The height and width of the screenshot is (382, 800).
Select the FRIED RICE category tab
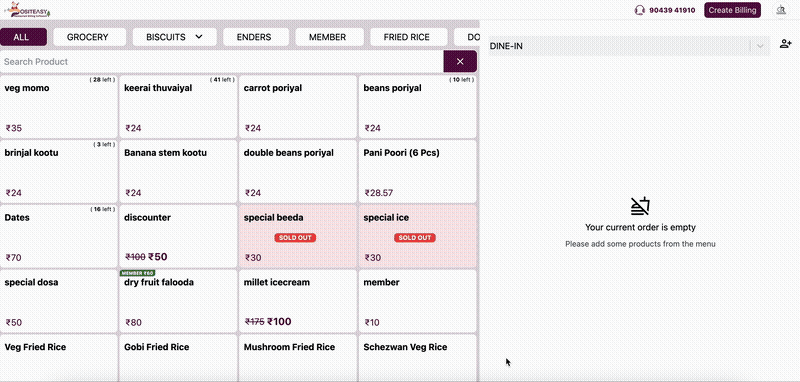tap(409, 37)
